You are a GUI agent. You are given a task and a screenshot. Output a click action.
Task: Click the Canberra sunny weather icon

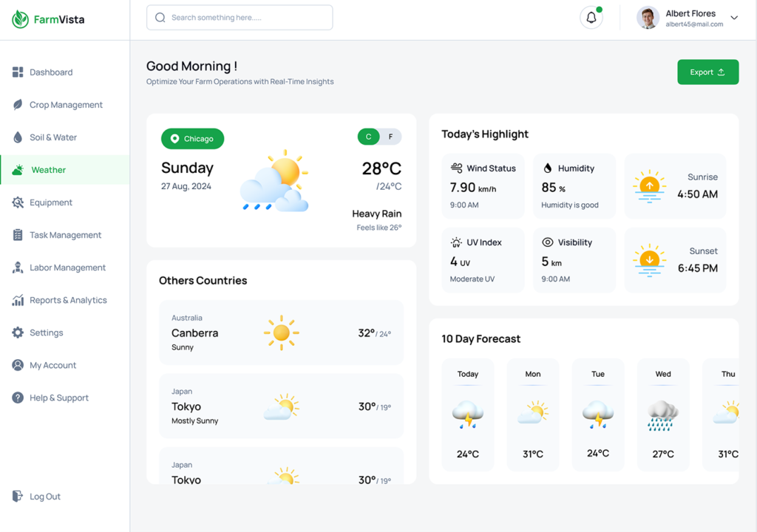282,332
